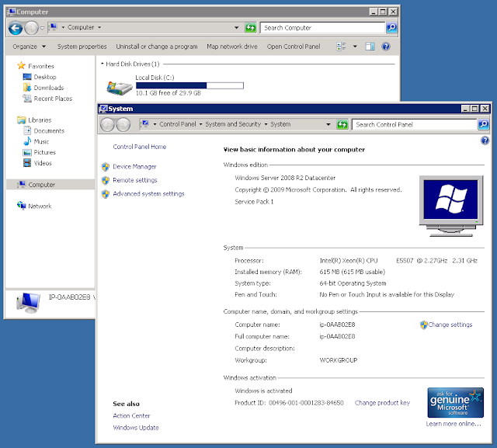Click Search Control Panel field
Image resolution: width=497 pixels, height=448 pixels.
pos(414,124)
